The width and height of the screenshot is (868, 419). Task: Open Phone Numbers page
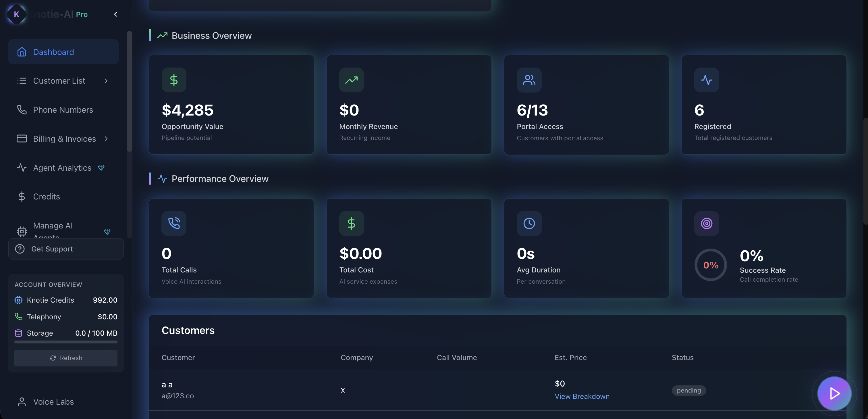[63, 110]
